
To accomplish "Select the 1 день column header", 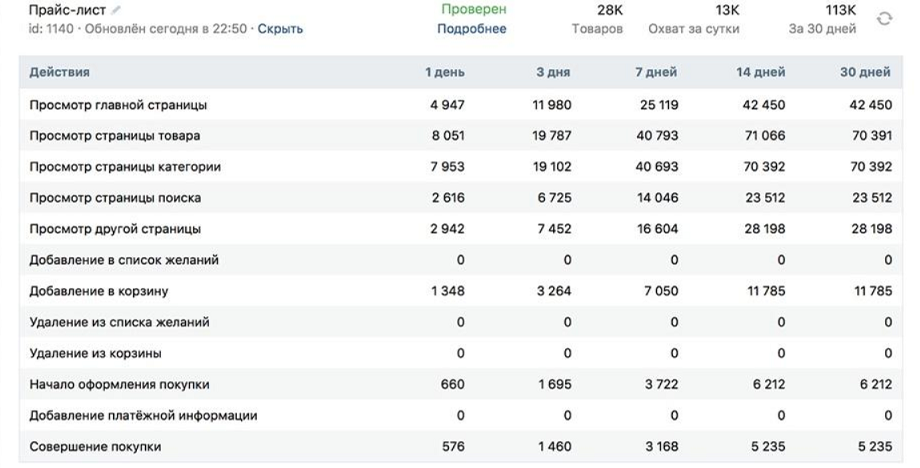I will (445, 72).
